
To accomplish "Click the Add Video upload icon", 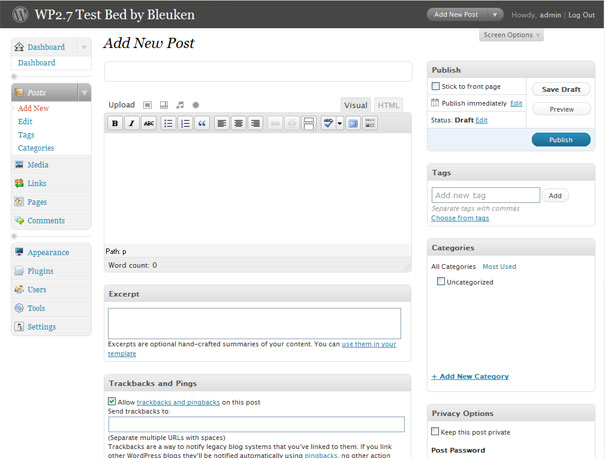I will [x=164, y=105].
